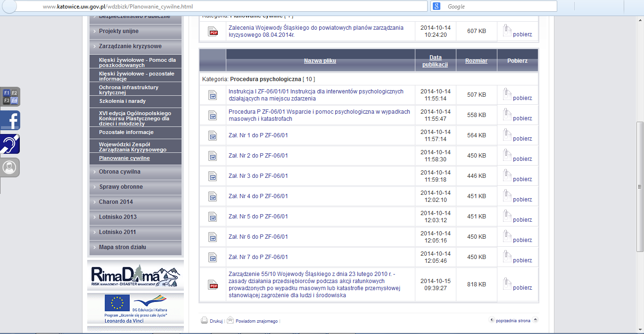Expand the Obrona cywilna menu section
This screenshot has width=644, height=334.
(135, 172)
